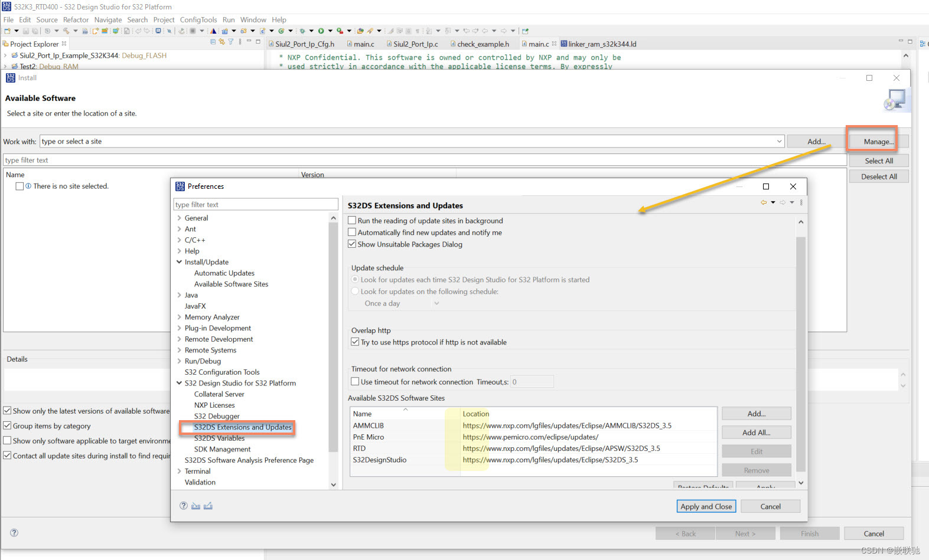The height and width of the screenshot is (560, 929).
Task: Click the Preferences dialog help icon
Action: coord(184,506)
